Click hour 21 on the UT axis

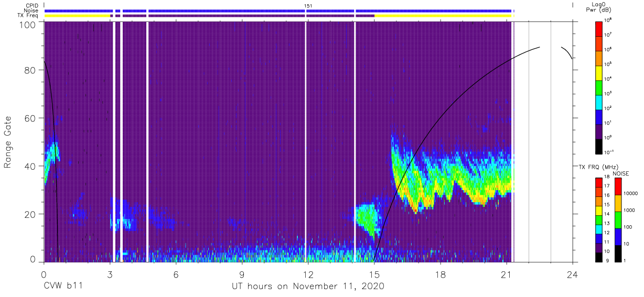pyautogui.click(x=507, y=274)
